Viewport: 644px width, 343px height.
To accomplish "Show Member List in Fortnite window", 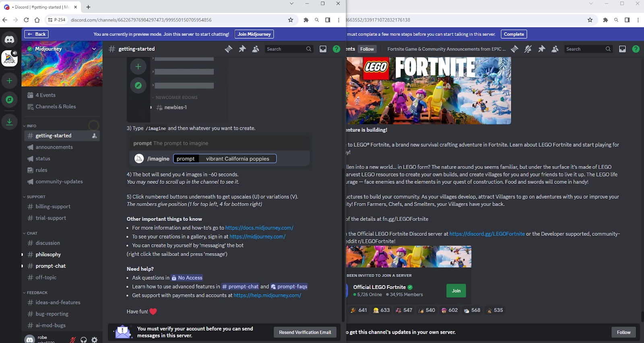I will 555,49.
